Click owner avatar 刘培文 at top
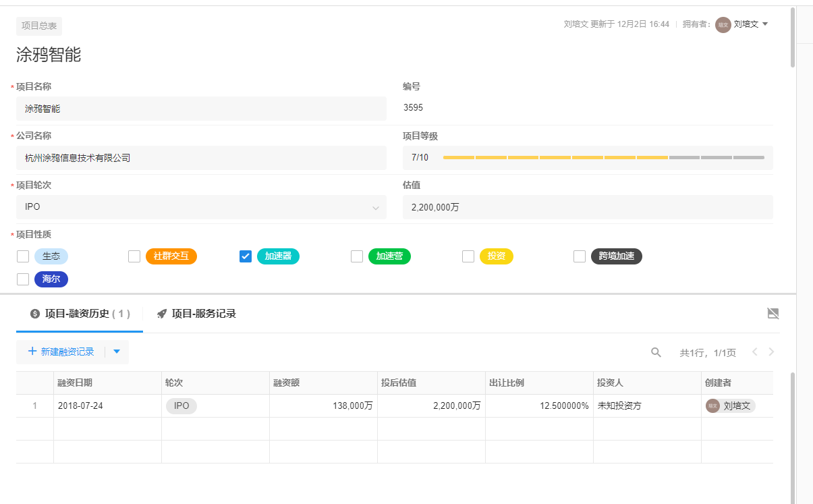Viewport: 813px width, 504px height. click(x=723, y=24)
